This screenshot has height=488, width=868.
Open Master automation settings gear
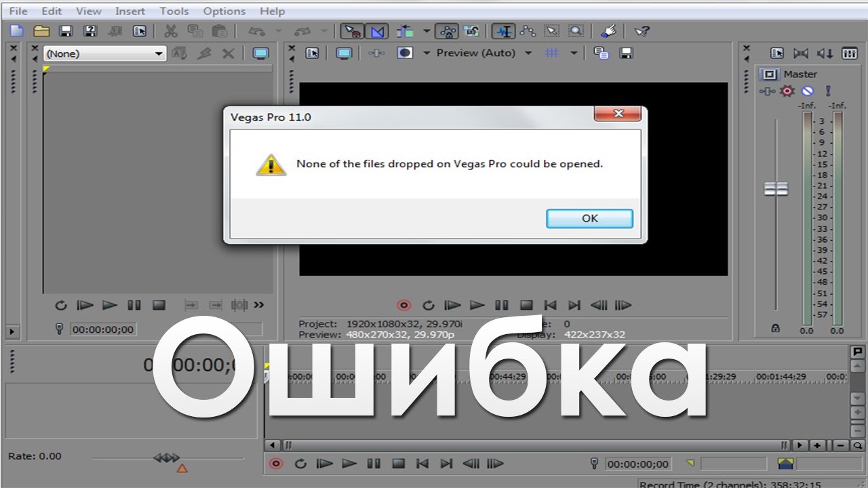click(x=788, y=91)
